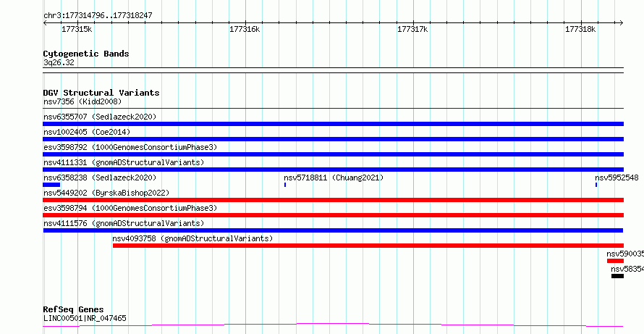Click the small nsv5952548 blue marker
The height and width of the screenshot is (334, 644).
[x=596, y=185]
